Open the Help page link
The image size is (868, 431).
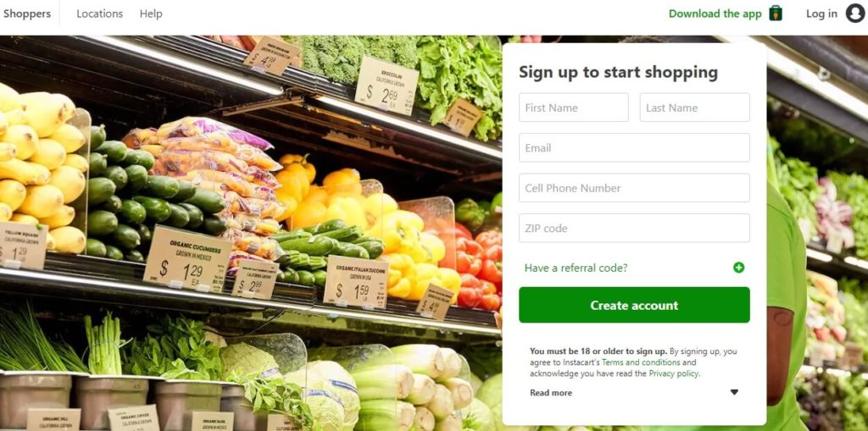coord(151,14)
